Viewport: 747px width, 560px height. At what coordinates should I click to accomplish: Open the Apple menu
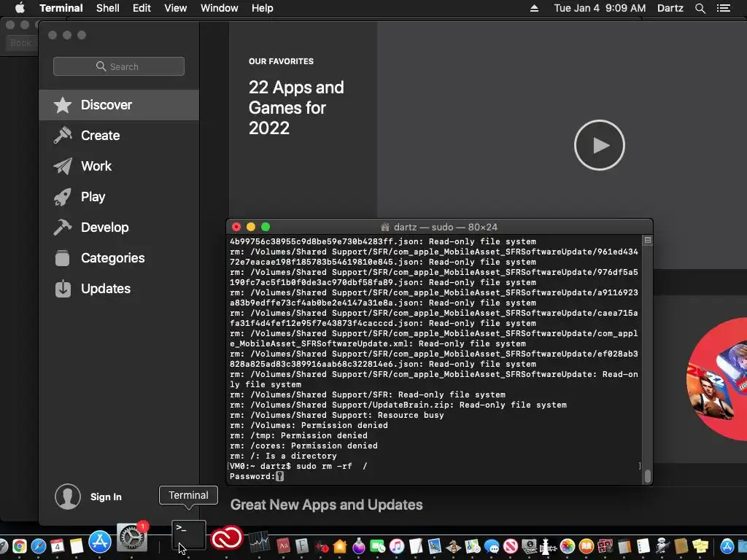[x=20, y=8]
